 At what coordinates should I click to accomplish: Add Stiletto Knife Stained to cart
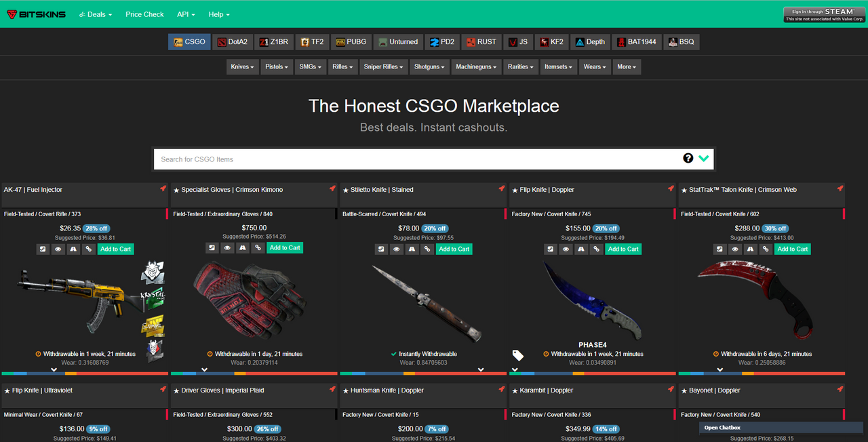[x=454, y=249]
